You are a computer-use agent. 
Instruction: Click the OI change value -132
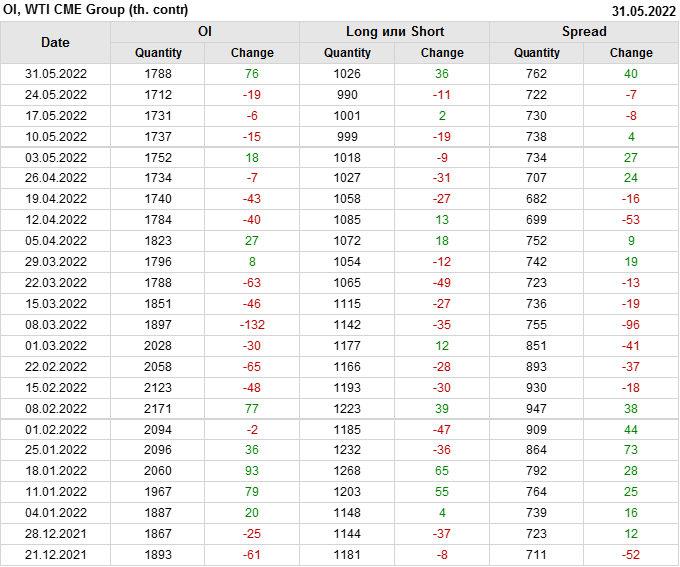[252, 325]
